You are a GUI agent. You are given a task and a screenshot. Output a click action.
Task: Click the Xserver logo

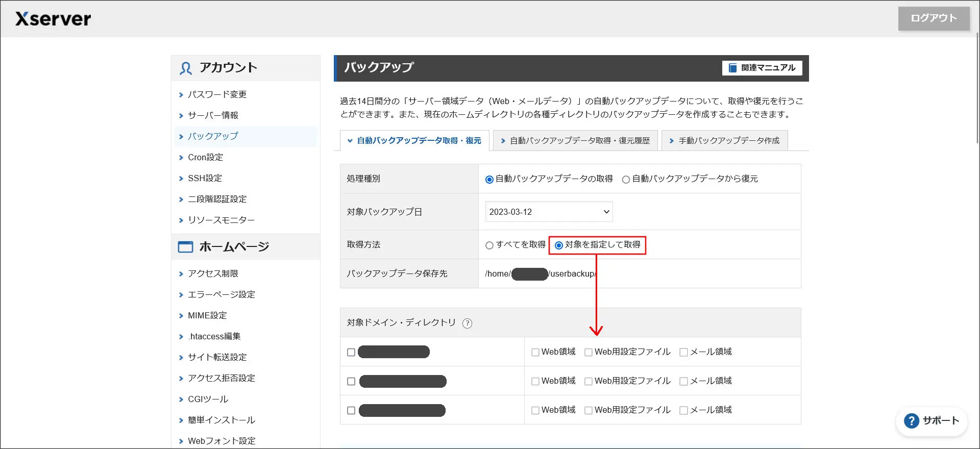pos(53,19)
